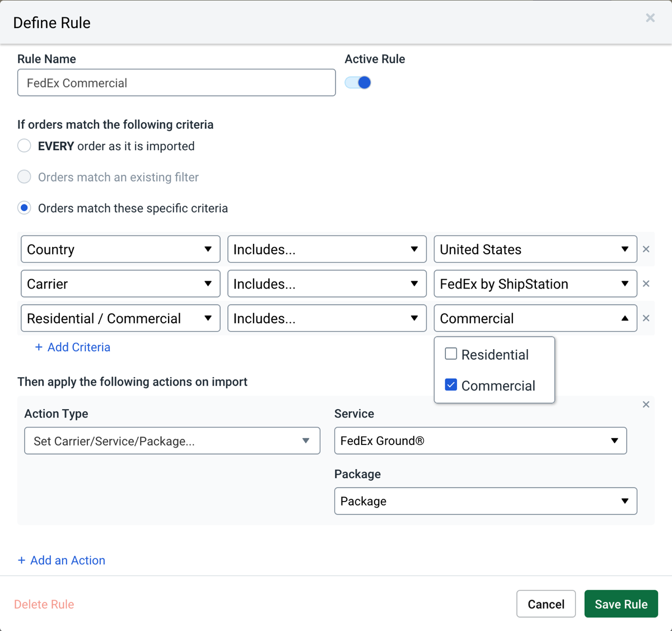Screen dimensions: 672x631
Task: Click the Add Criteria link
Action: [73, 347]
